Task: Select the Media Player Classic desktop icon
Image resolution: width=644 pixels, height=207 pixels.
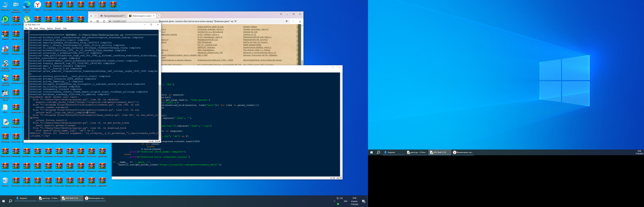Action: point(5,95)
